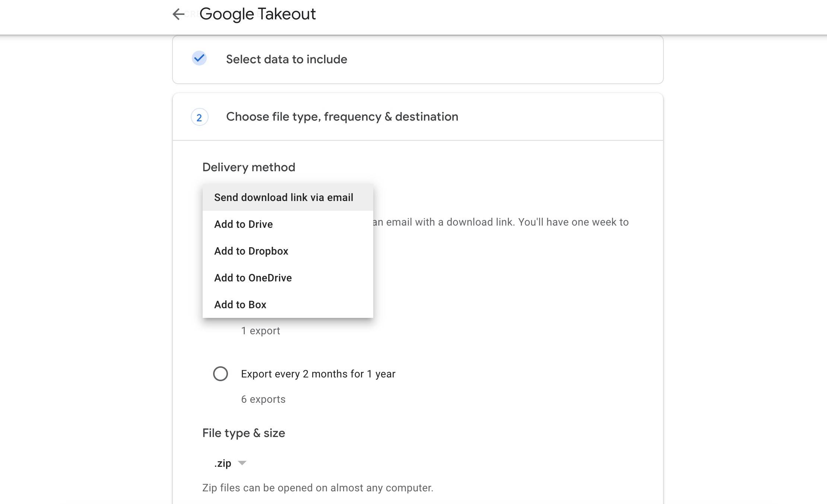This screenshot has height=504, width=827.
Task: Open the .zip file type dropdown arrow
Action: click(242, 463)
